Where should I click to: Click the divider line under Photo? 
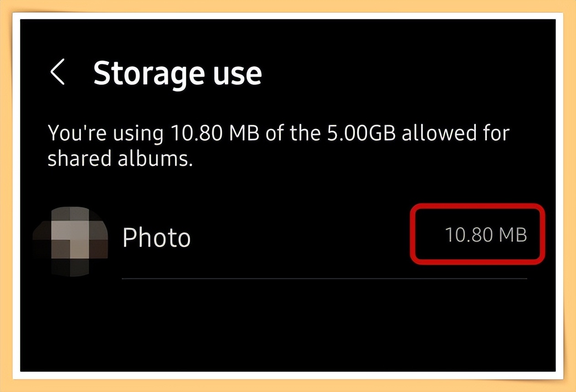pos(324,278)
